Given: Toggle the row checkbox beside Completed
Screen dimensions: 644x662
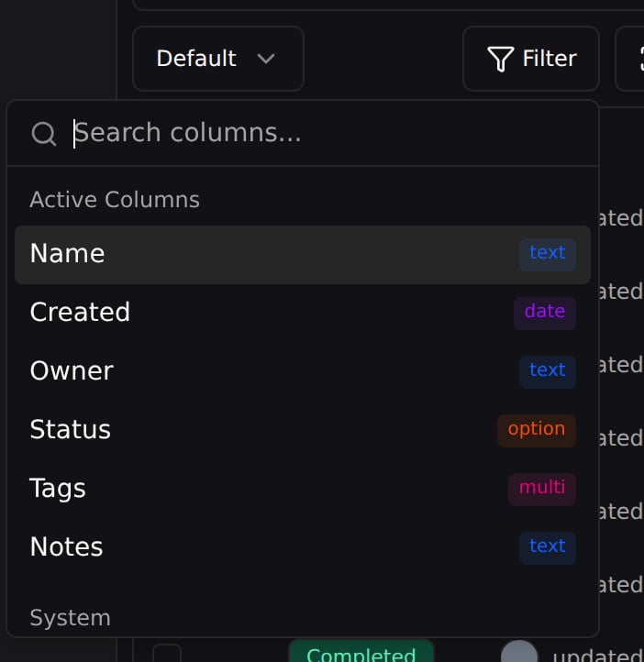Looking at the screenshot, I should (x=167, y=653).
